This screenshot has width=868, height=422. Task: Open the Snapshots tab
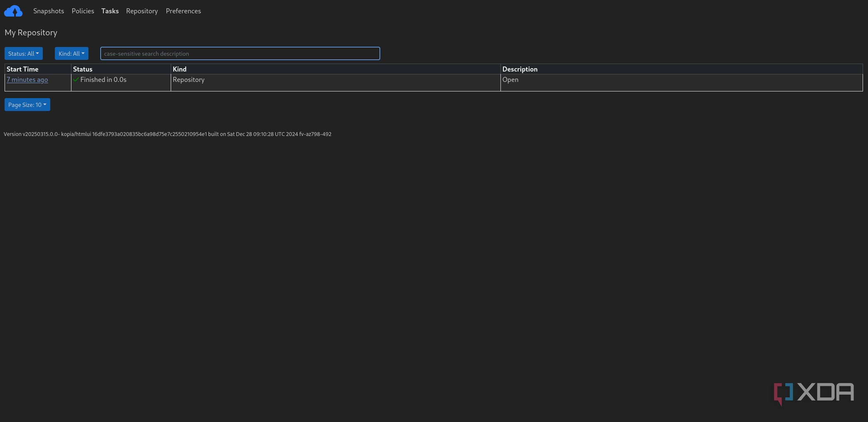point(49,11)
